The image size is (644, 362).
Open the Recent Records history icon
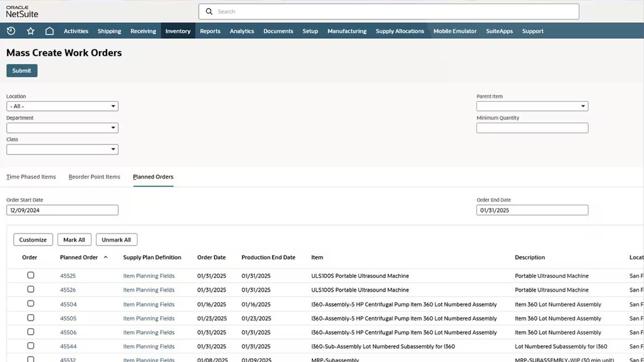[11, 31]
